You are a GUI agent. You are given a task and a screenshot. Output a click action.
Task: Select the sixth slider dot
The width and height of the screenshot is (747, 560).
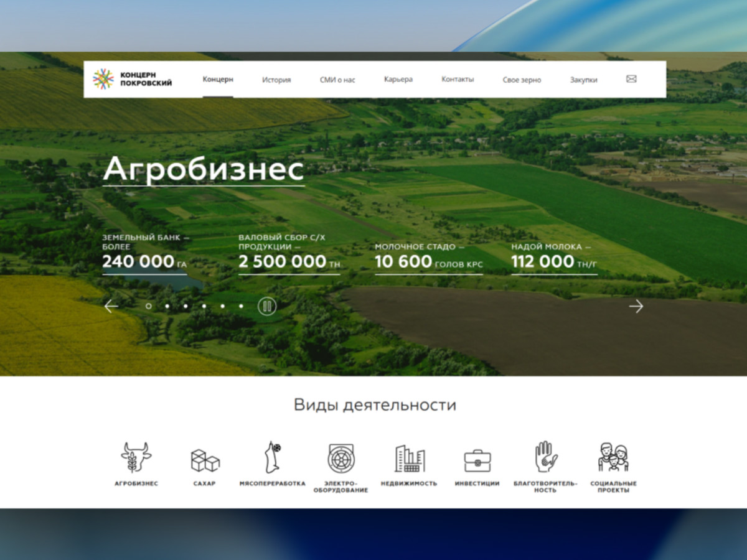click(x=241, y=306)
